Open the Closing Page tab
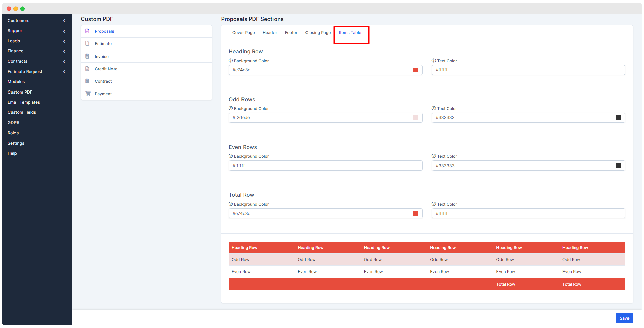The image size is (644, 328). (x=318, y=33)
